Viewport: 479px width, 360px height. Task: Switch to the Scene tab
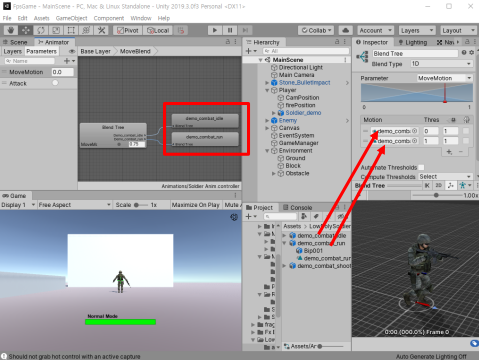click(x=15, y=42)
